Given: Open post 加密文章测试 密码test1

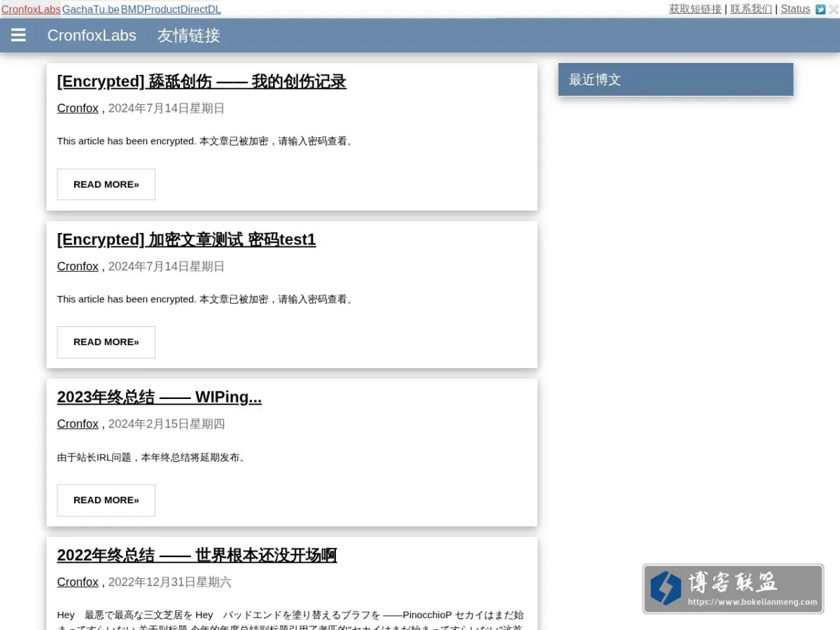Looking at the screenshot, I should point(186,239).
